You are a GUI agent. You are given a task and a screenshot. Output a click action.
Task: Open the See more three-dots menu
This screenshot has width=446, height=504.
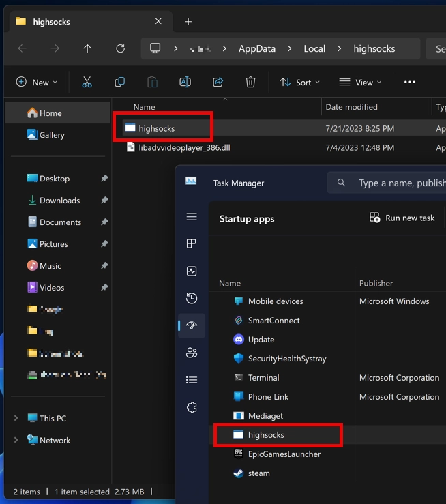point(410,83)
